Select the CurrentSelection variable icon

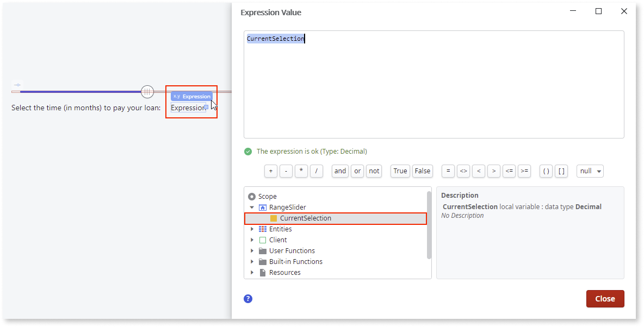[x=273, y=218]
